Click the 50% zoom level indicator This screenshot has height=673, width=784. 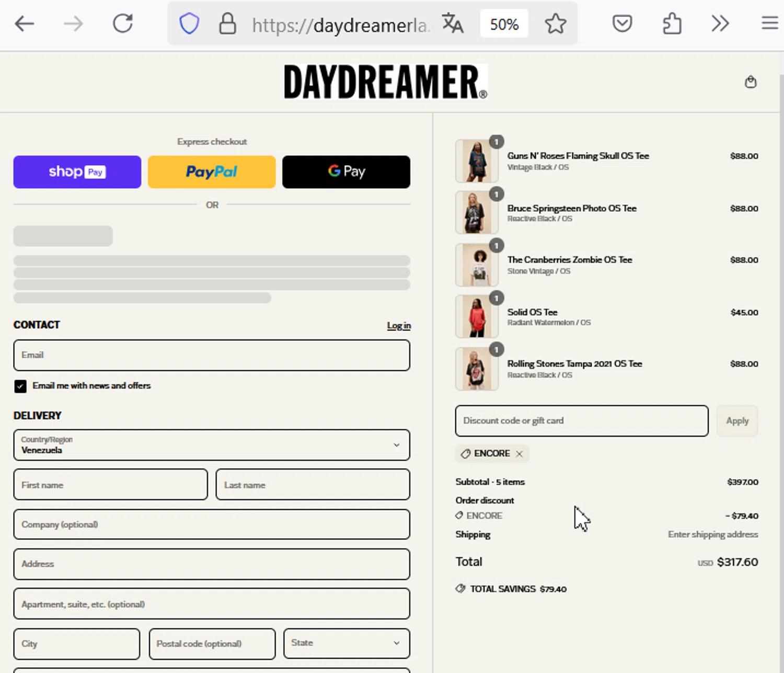(504, 24)
